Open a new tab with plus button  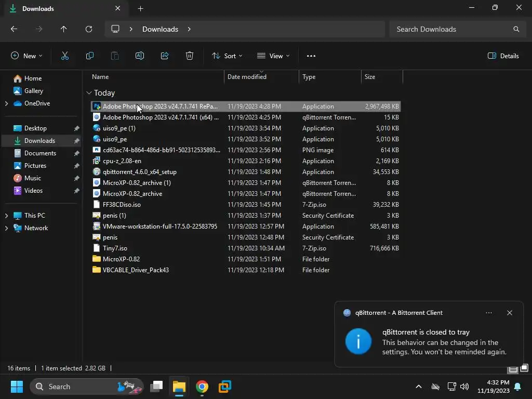tap(140, 9)
